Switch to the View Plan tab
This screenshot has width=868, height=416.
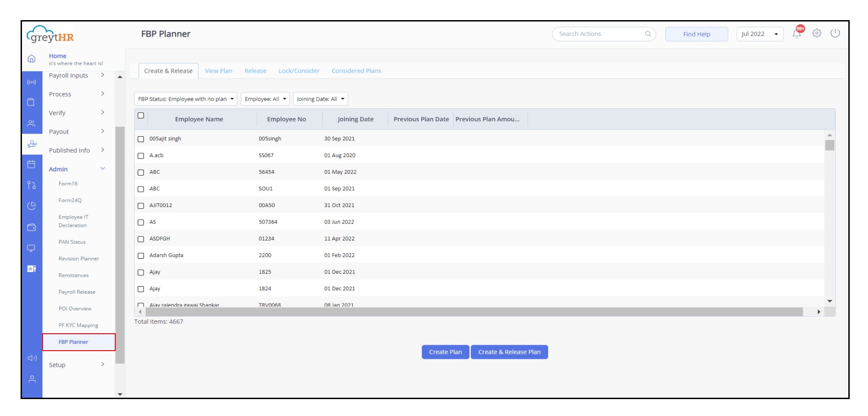[x=218, y=71]
